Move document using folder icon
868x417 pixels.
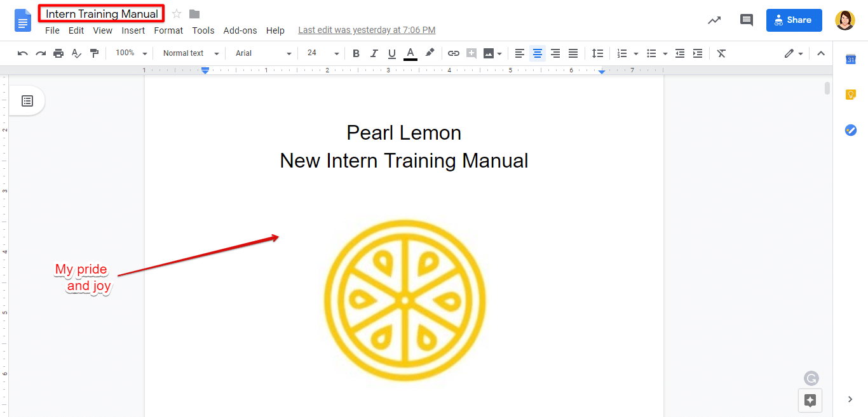[x=194, y=14]
